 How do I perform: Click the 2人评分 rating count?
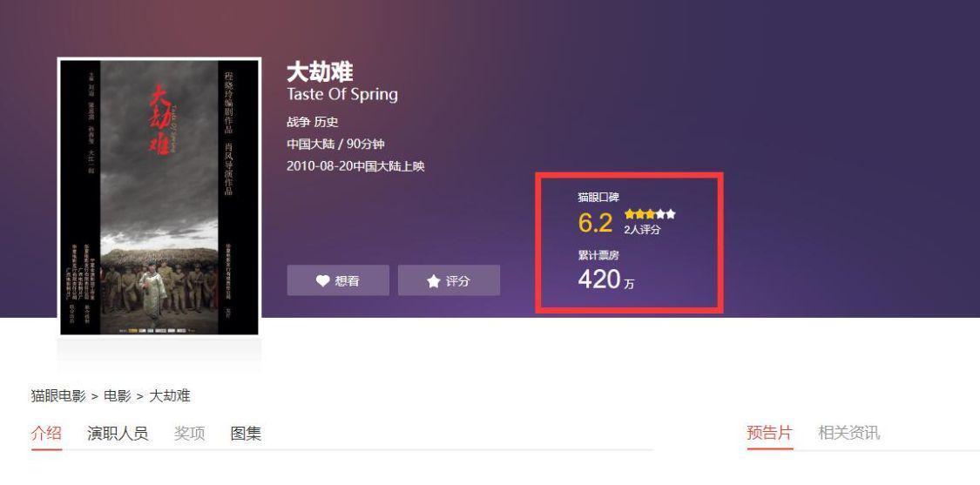point(642,229)
